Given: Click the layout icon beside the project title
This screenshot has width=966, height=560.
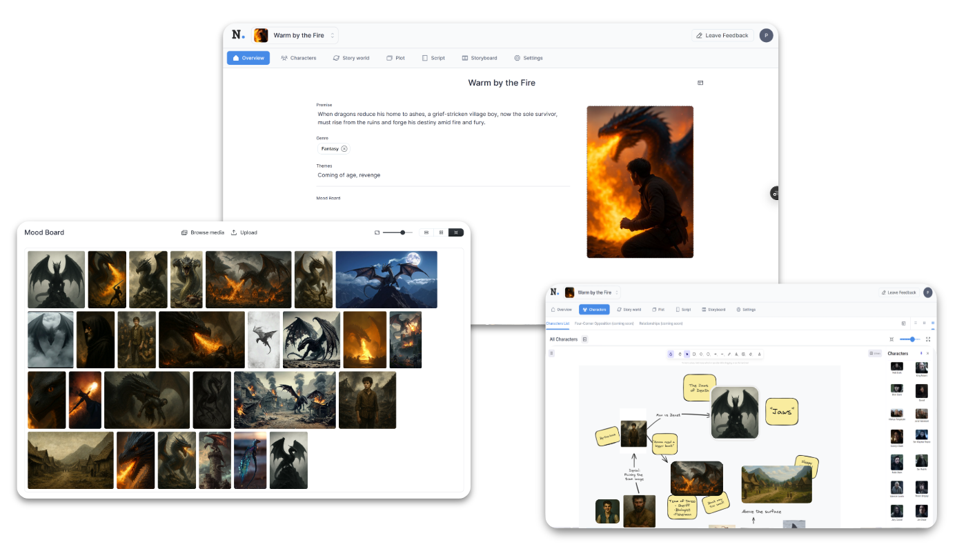Looking at the screenshot, I should (700, 83).
